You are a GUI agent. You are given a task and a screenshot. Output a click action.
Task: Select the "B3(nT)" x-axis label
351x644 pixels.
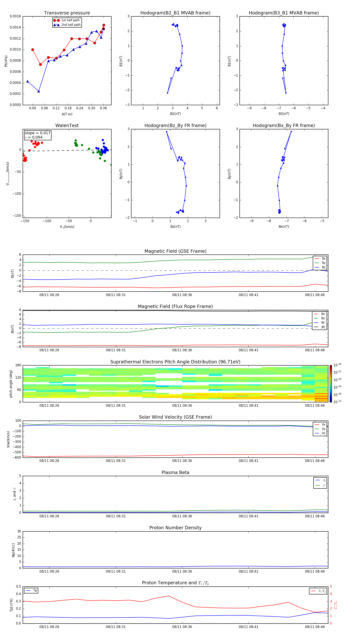(x=284, y=114)
